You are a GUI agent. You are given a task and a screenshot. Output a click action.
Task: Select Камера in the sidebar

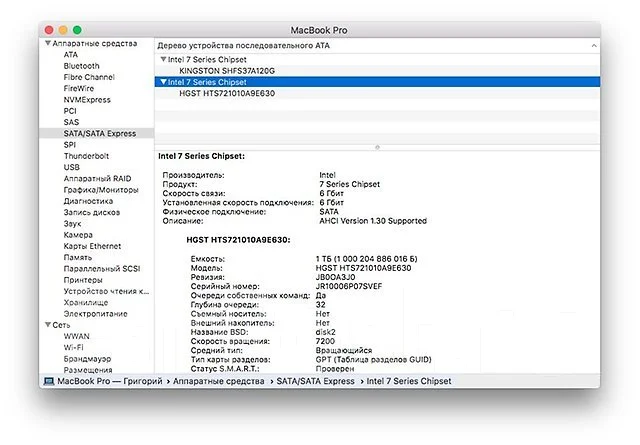[x=78, y=235]
